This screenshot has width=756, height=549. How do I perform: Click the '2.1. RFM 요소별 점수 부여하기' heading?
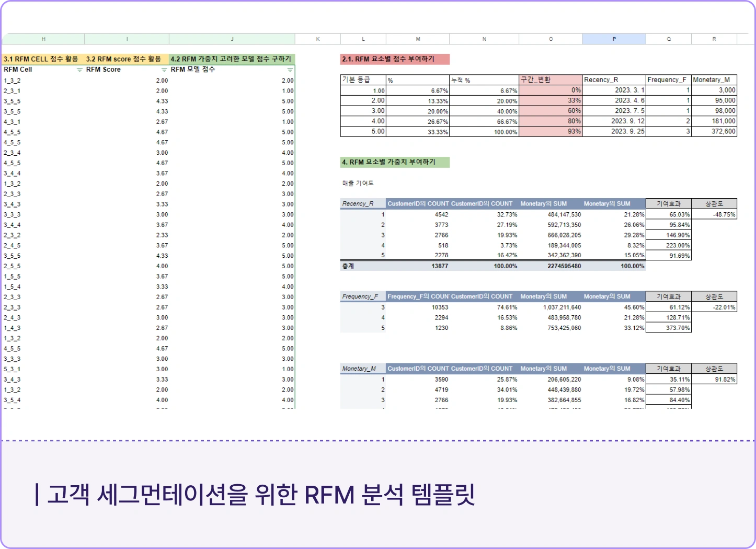pyautogui.click(x=395, y=59)
